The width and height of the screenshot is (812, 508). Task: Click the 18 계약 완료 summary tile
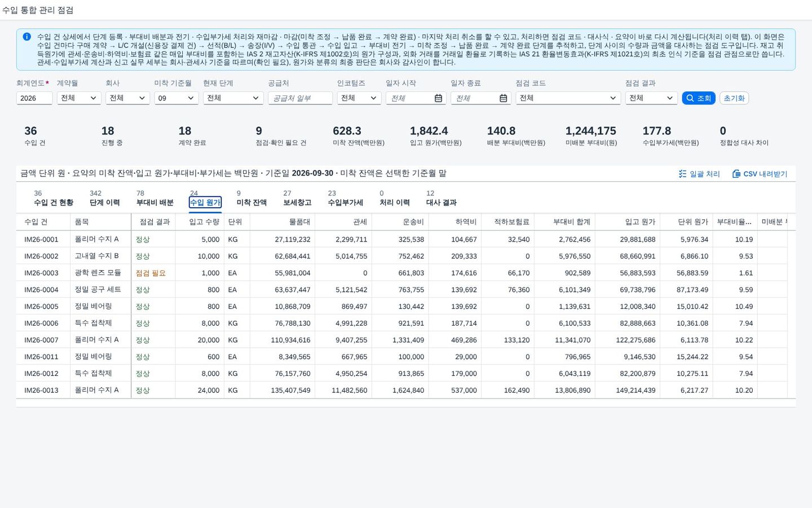[192, 136]
